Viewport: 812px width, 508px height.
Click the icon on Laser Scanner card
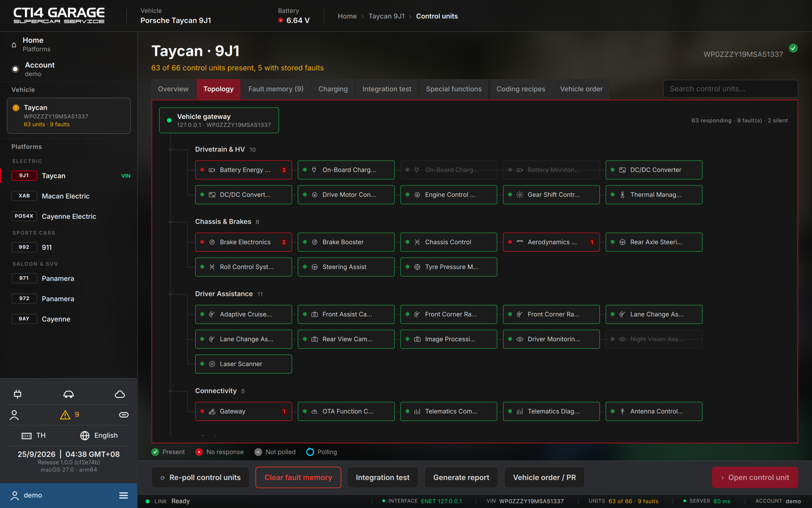click(212, 364)
